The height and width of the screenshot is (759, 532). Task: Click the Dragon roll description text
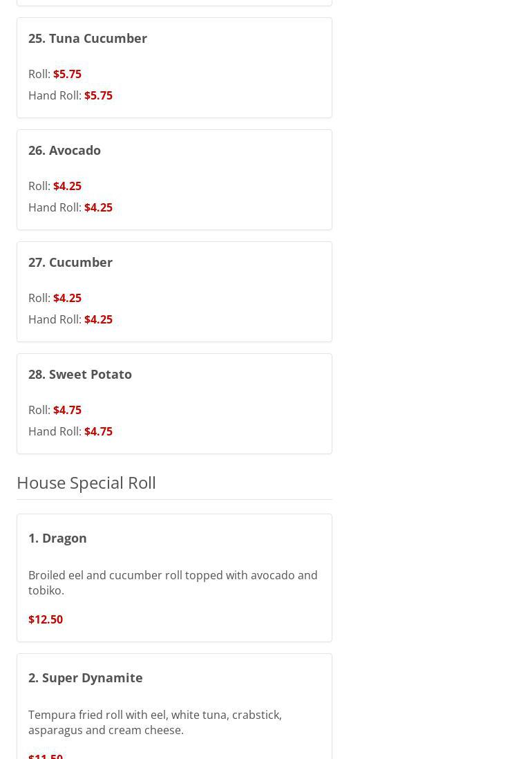pos(173,582)
